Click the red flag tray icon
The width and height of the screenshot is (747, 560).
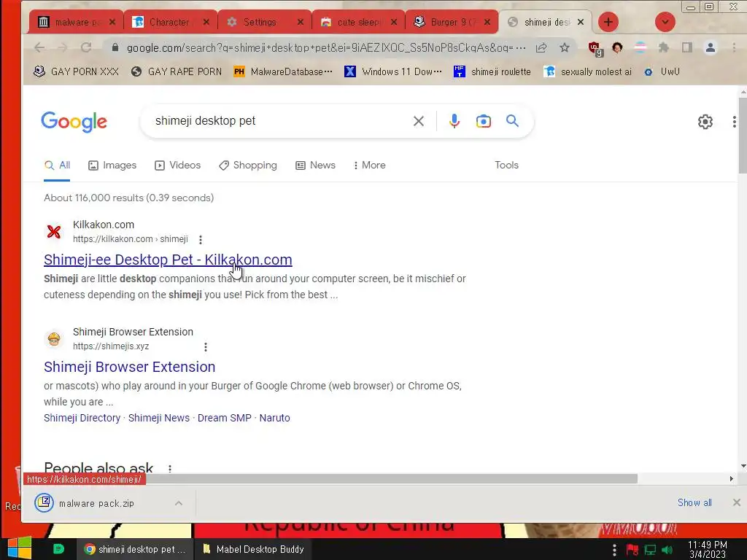632,550
